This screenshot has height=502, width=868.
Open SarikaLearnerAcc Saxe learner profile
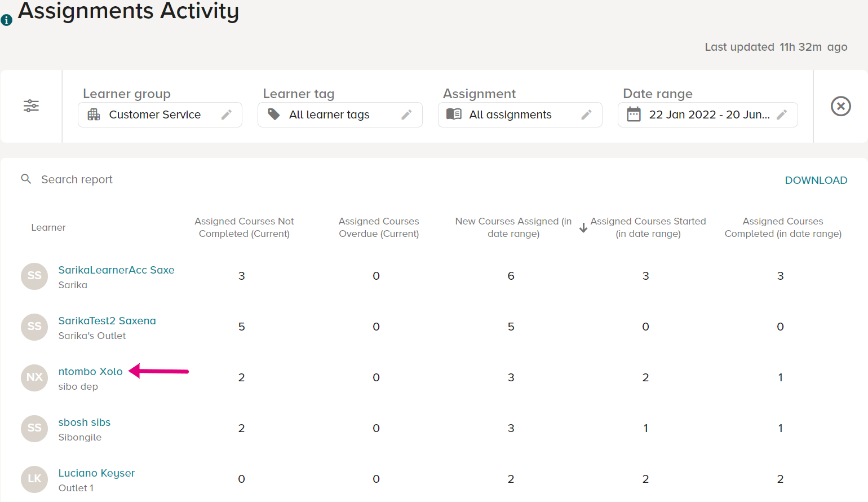click(117, 270)
